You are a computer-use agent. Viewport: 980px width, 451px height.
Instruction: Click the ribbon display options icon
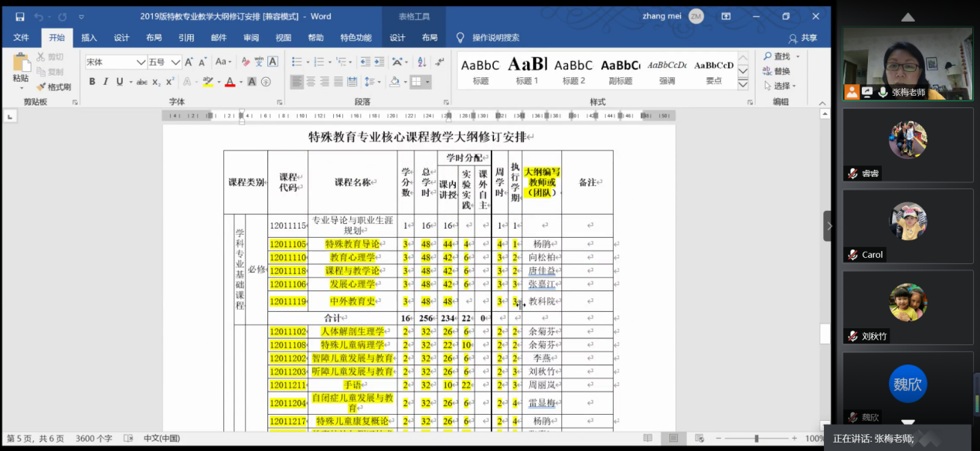pyautogui.click(x=726, y=16)
